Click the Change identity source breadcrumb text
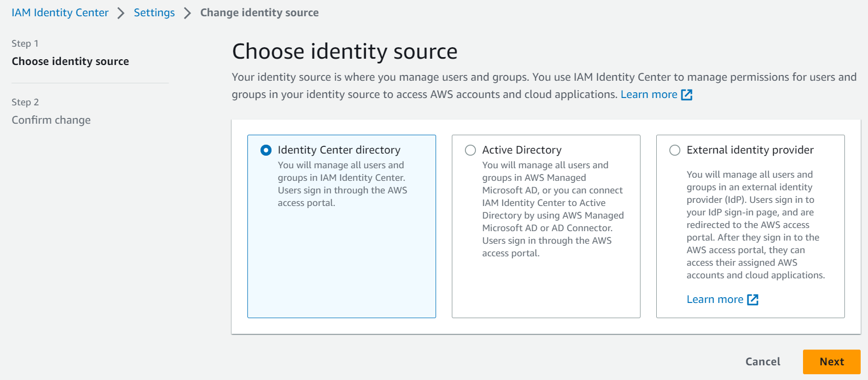 pos(259,13)
